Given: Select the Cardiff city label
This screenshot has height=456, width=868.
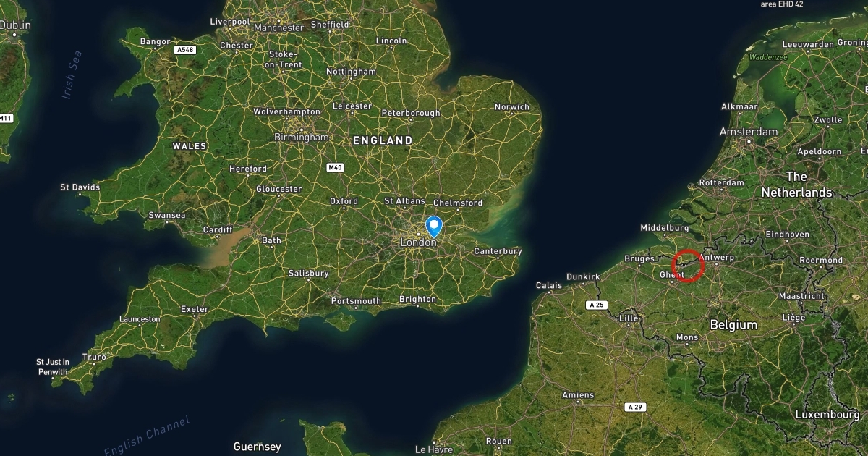Looking at the screenshot, I should coord(218,230).
